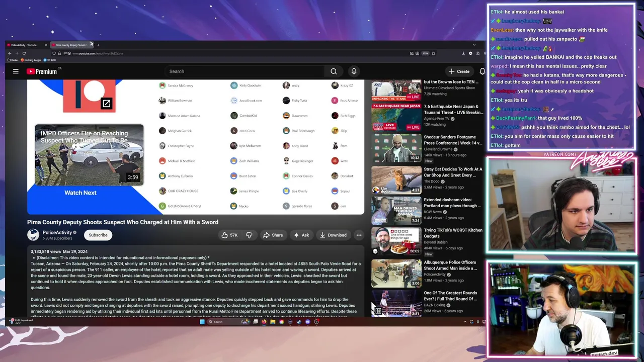Open the Dailies bookmarks folder
Viewport: 644px width, 362px height.
(14, 60)
